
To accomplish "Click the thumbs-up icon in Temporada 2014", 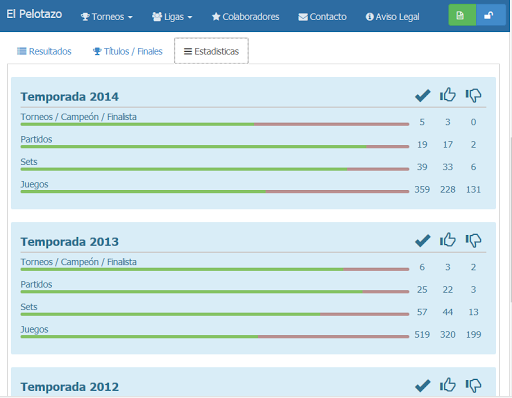I will tap(448, 95).
